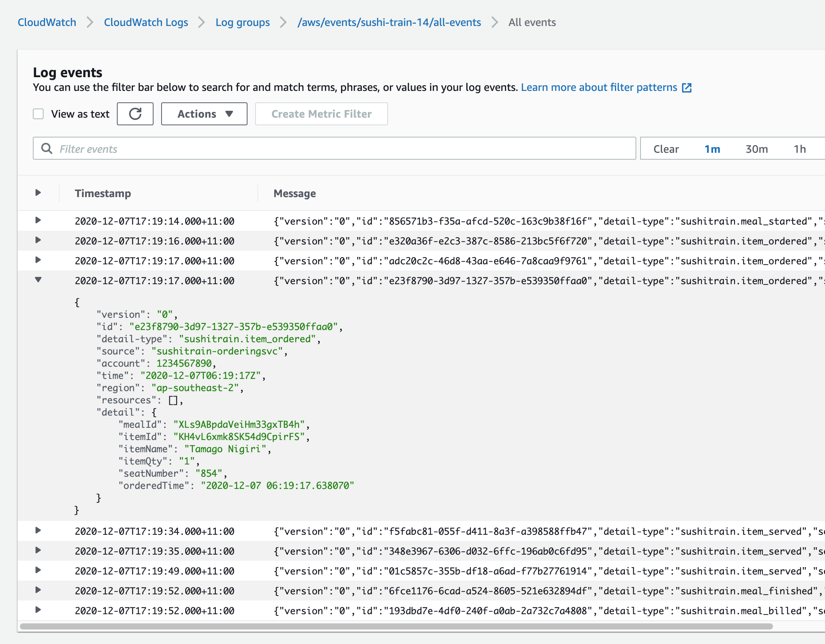Expand the meal_finished event row
This screenshot has height=644, width=825.
pyautogui.click(x=38, y=590)
